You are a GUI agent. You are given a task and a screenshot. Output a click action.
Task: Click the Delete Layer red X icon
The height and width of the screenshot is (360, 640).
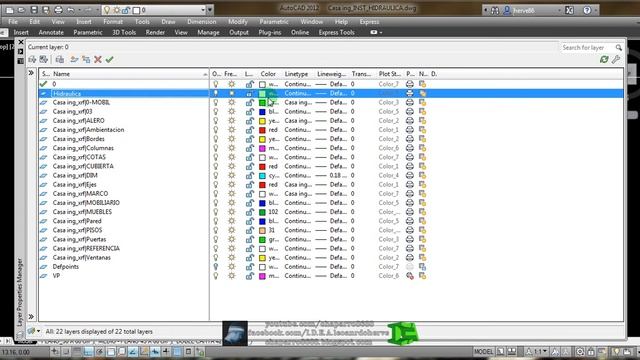coord(98,60)
